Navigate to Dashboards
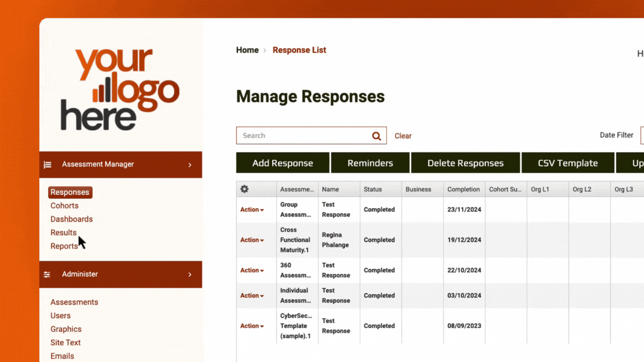Screen dimensions: 644x362 pyautogui.click(x=72, y=219)
